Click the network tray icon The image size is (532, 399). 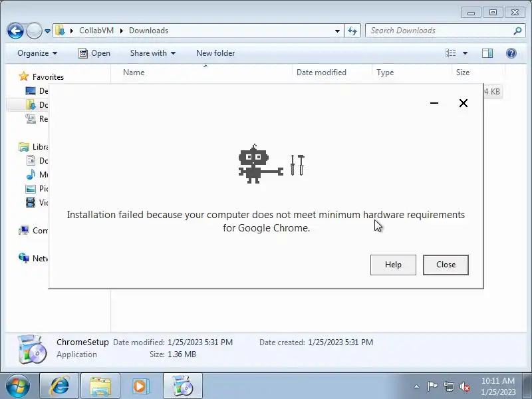(448, 386)
